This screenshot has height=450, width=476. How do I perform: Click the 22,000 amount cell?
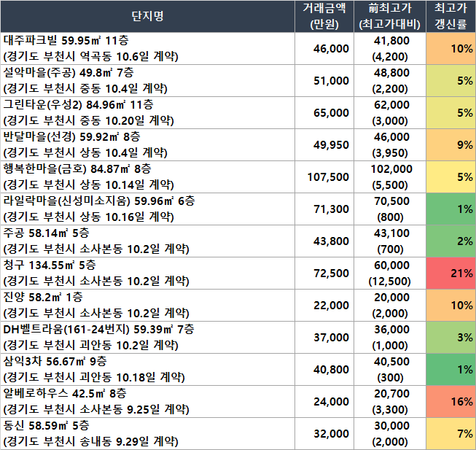[x=324, y=306]
